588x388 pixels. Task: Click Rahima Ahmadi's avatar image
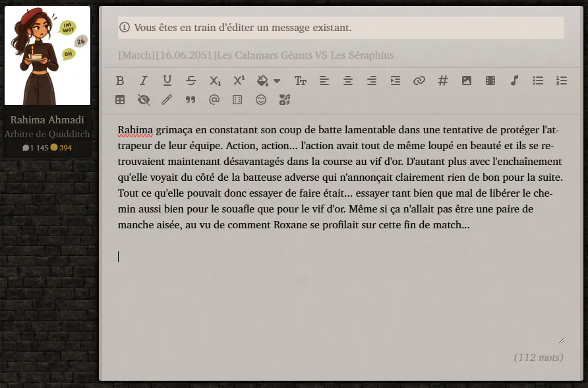tap(47, 55)
